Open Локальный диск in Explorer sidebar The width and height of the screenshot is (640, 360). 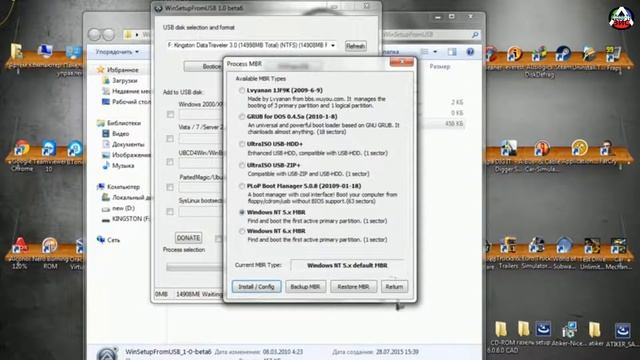127,198
